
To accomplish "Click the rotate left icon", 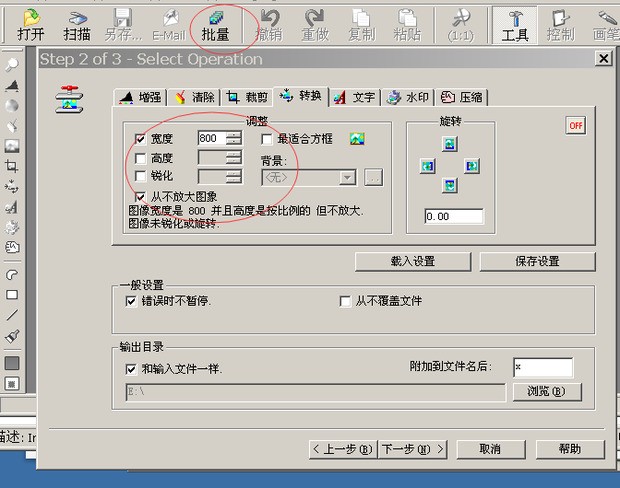I will (427, 166).
